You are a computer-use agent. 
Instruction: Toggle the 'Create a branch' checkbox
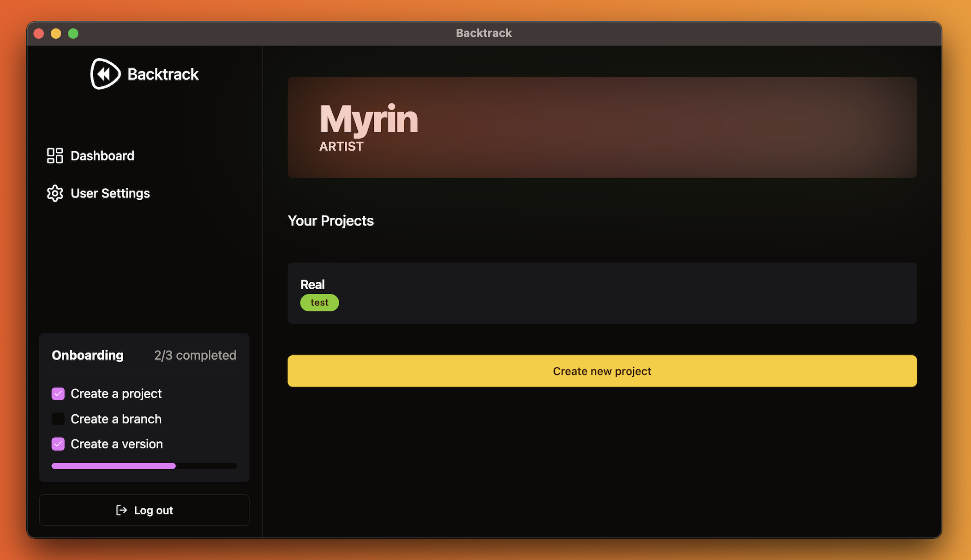pyautogui.click(x=58, y=419)
